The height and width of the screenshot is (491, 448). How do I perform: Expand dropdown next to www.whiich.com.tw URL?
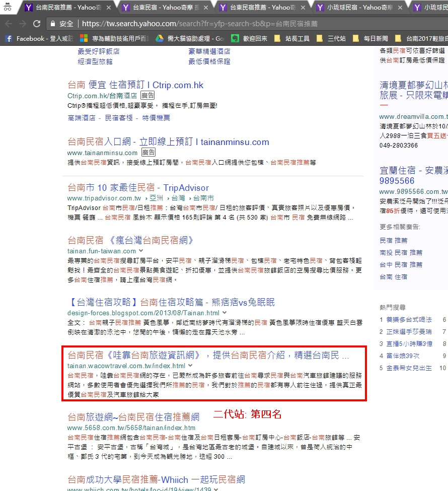pos(216,489)
